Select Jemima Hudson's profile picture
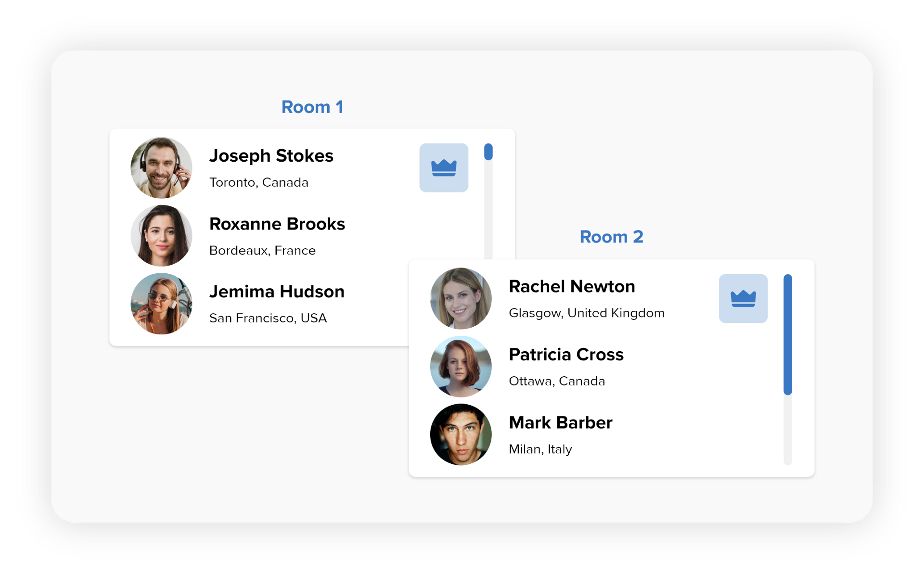Image resolution: width=924 pixels, height=575 pixels. (x=161, y=304)
